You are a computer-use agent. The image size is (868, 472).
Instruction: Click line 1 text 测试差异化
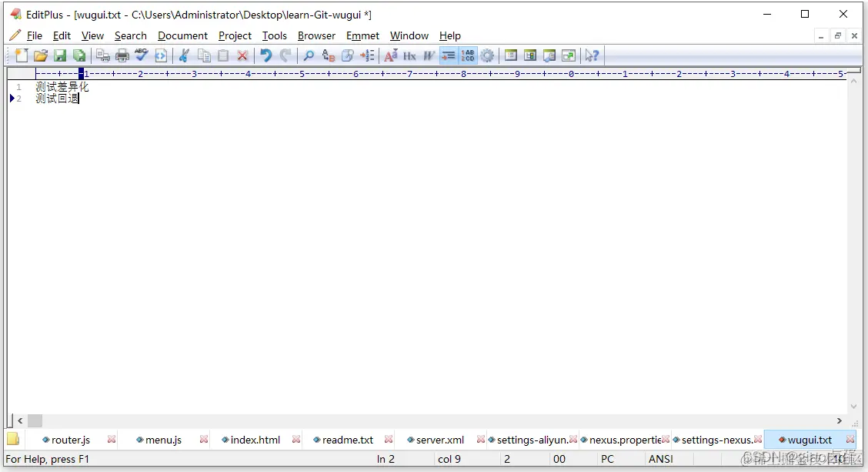pos(62,87)
